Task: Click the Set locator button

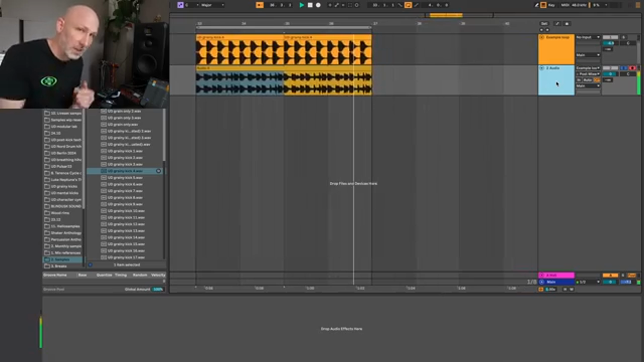Action: click(544, 24)
